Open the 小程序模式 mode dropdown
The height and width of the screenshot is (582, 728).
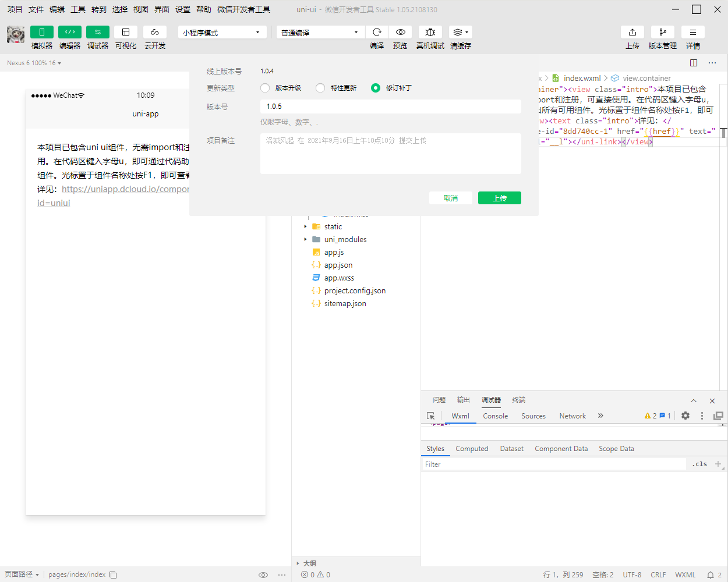tap(222, 33)
